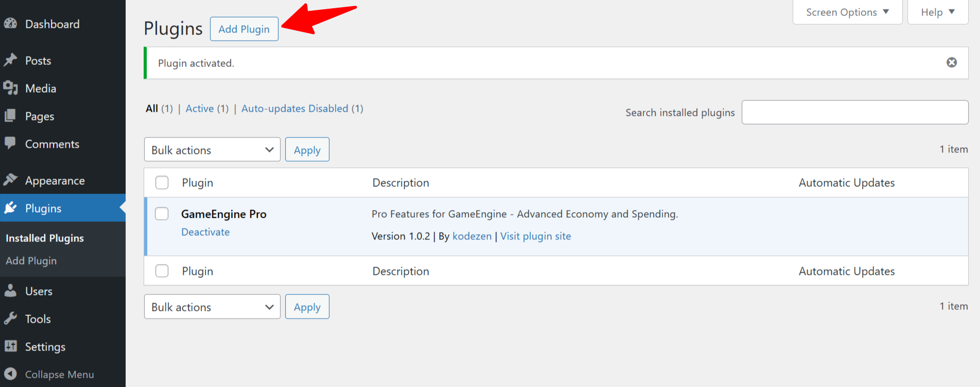Select the Plugins menu item
The image size is (980, 387).
(43, 208)
